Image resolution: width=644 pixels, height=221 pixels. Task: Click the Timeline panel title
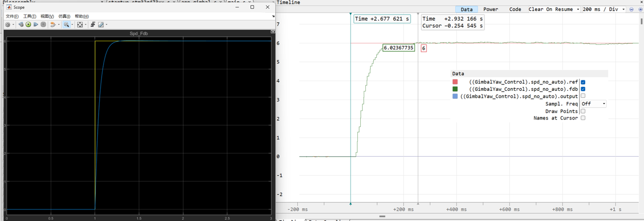point(288,3)
